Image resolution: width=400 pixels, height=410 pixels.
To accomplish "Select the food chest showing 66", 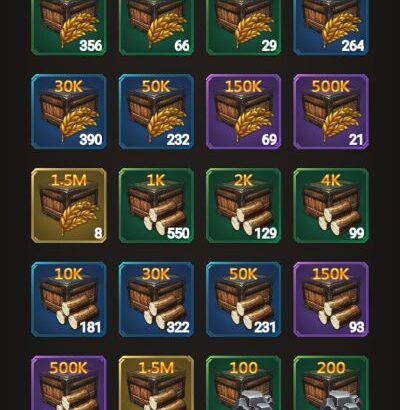I will coord(156,27).
